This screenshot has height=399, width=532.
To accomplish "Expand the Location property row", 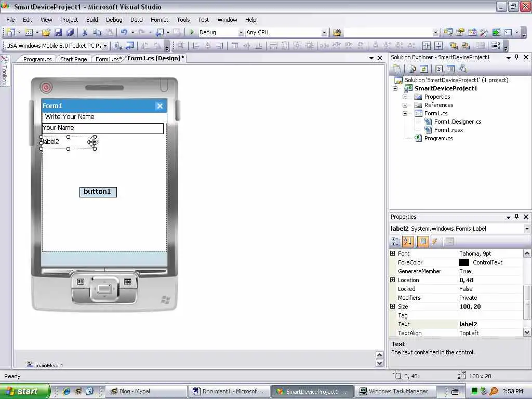I will pos(393,280).
